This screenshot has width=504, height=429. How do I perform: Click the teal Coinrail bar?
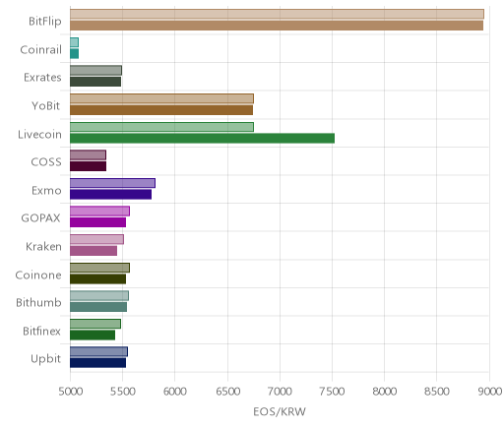75,54
